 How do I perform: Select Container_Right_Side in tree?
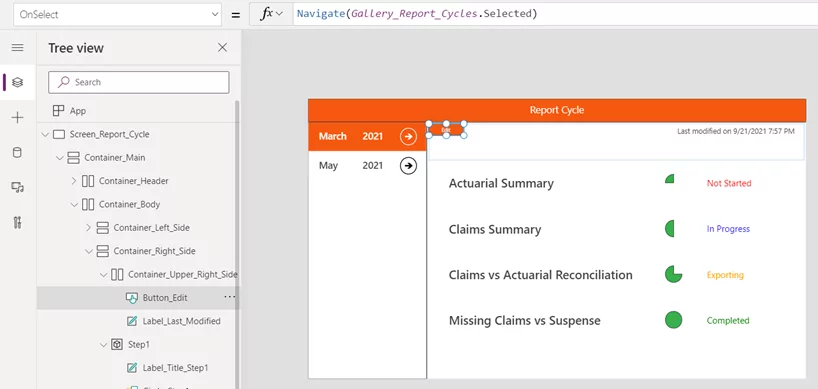(154, 251)
